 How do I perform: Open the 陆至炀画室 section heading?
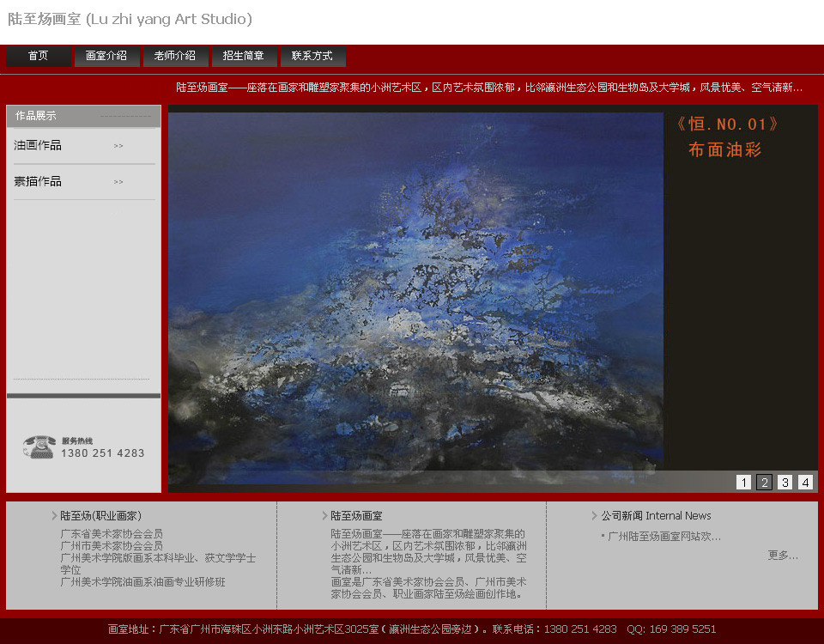pyautogui.click(x=356, y=516)
